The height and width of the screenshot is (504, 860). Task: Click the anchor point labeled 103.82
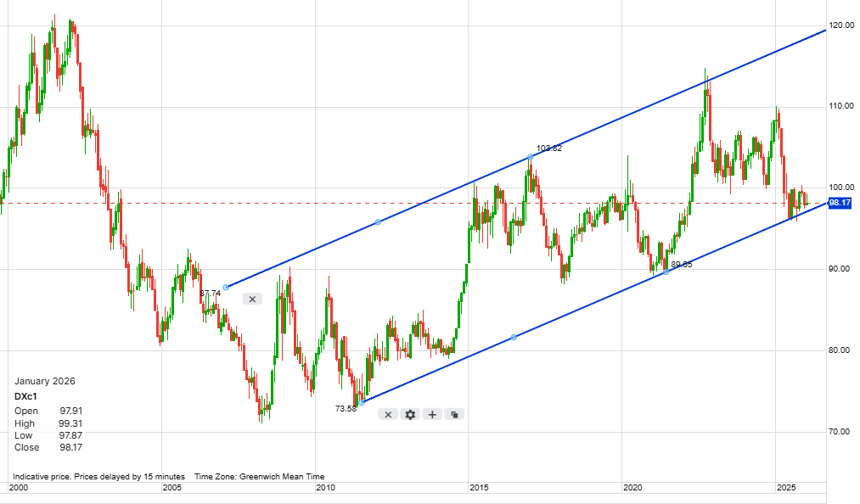[530, 157]
